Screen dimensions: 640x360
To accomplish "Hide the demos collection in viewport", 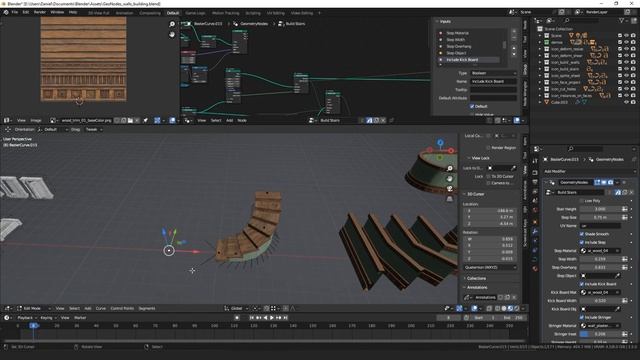I will coord(626,42).
